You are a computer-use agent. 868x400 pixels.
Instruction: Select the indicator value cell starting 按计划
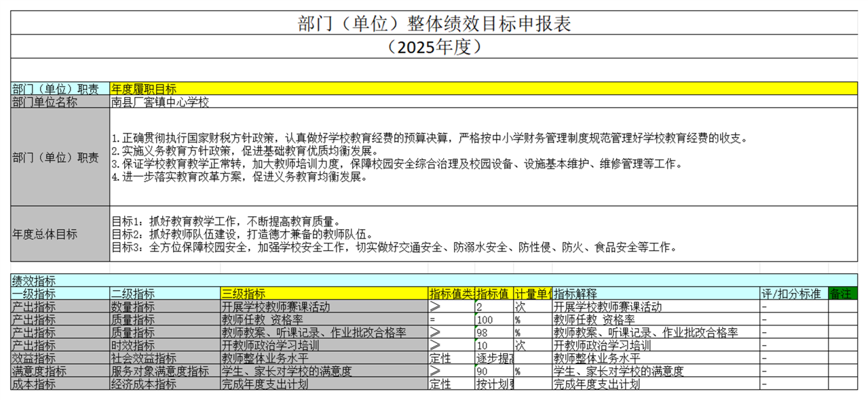coord(494,384)
